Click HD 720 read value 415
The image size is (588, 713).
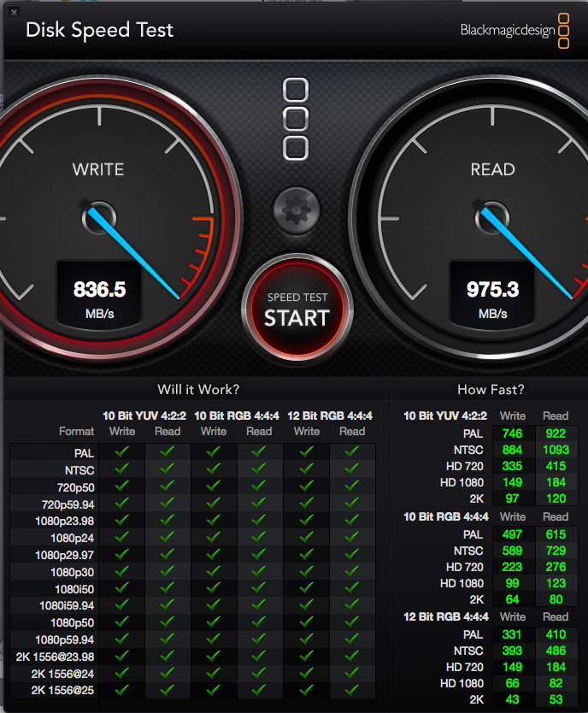click(x=556, y=466)
